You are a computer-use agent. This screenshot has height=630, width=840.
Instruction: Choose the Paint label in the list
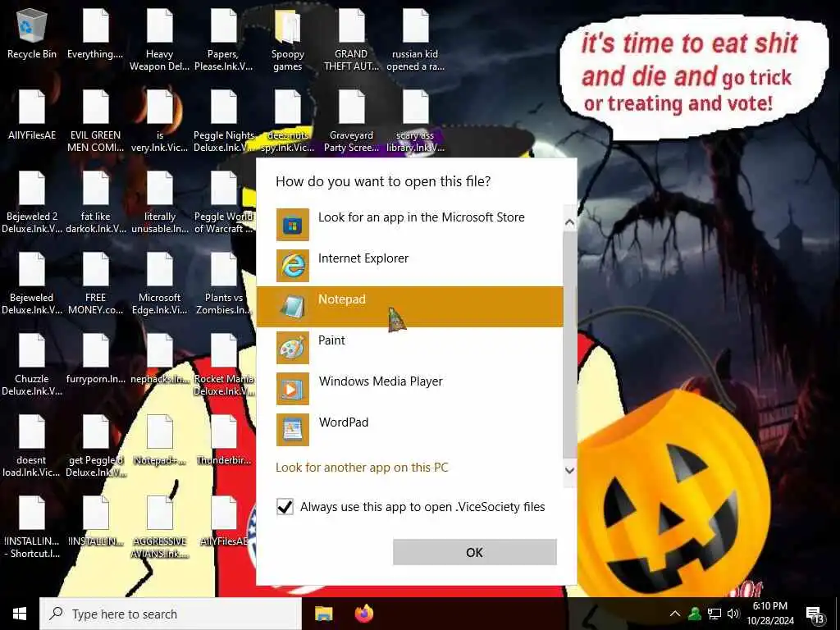[331, 340]
